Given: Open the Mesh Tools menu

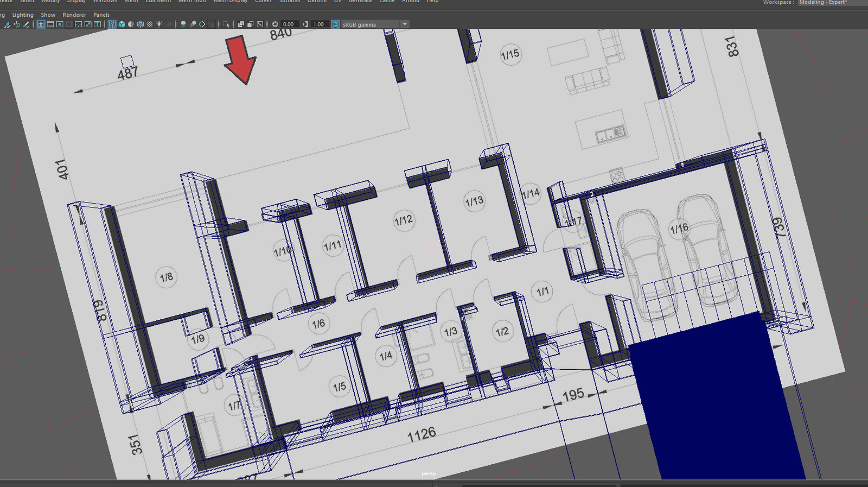Looking at the screenshot, I should point(192,2).
